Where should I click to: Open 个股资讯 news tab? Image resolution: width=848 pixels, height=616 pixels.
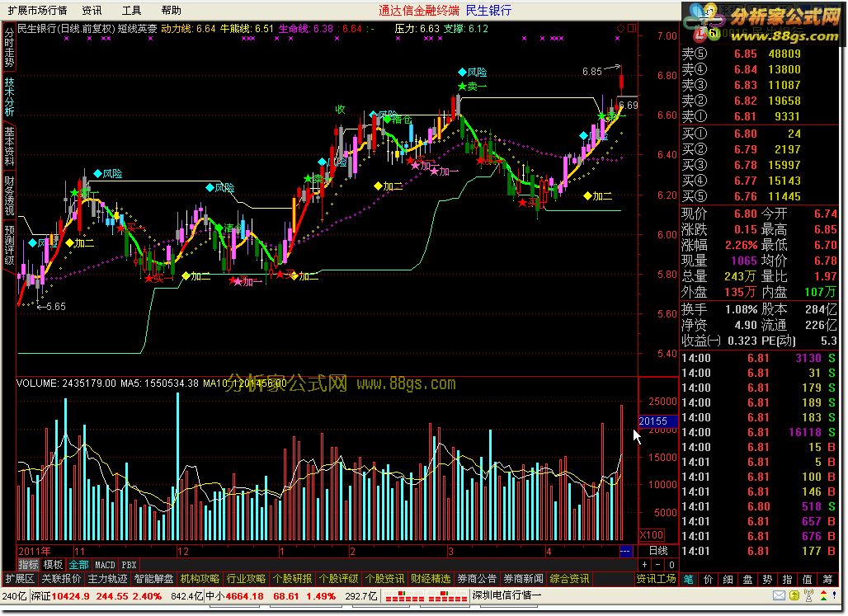pyautogui.click(x=384, y=579)
